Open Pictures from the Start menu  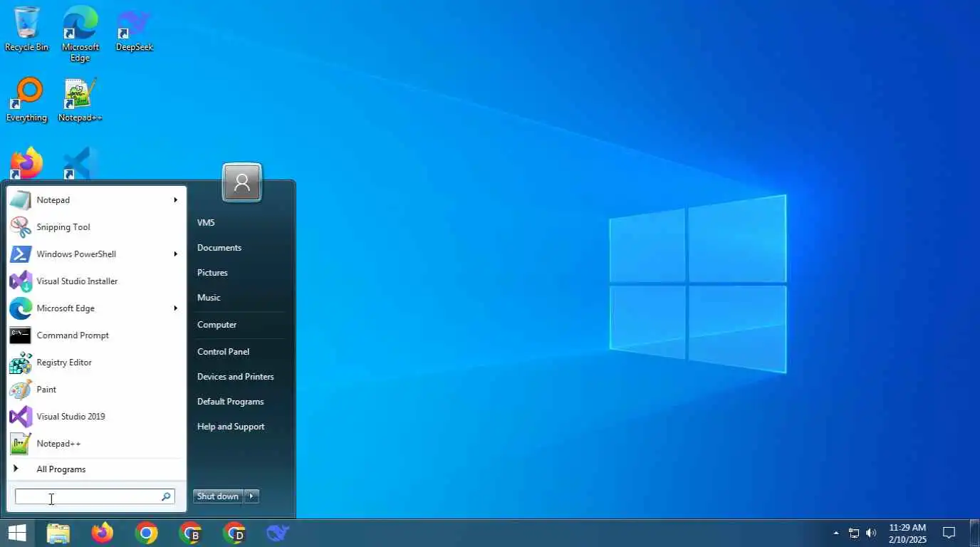212,273
